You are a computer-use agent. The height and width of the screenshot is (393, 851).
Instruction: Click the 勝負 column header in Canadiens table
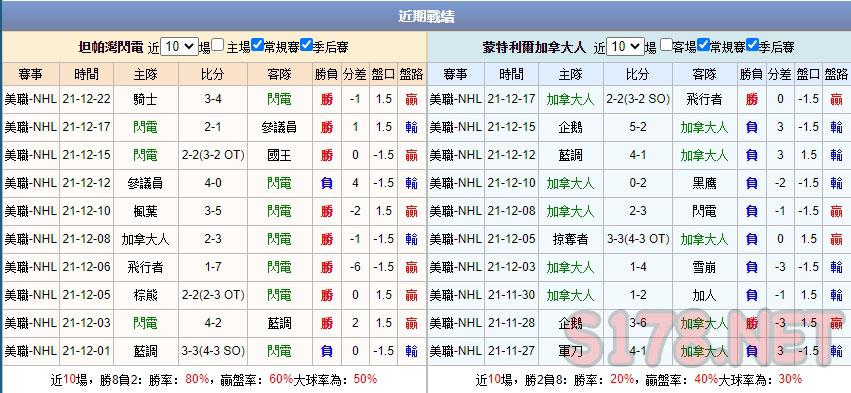[x=752, y=74]
